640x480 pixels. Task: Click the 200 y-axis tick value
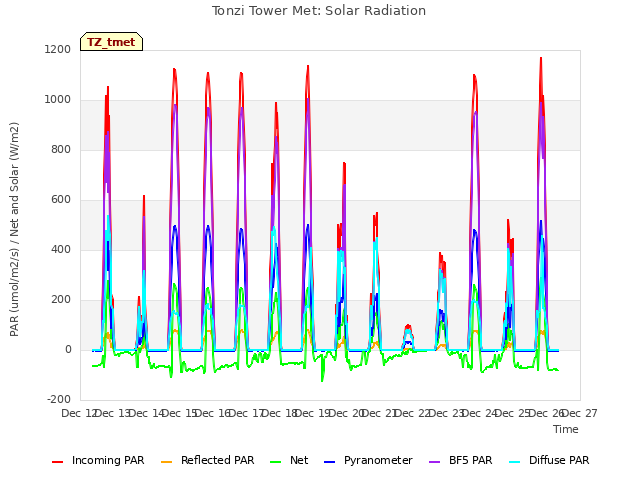pyautogui.click(x=61, y=300)
